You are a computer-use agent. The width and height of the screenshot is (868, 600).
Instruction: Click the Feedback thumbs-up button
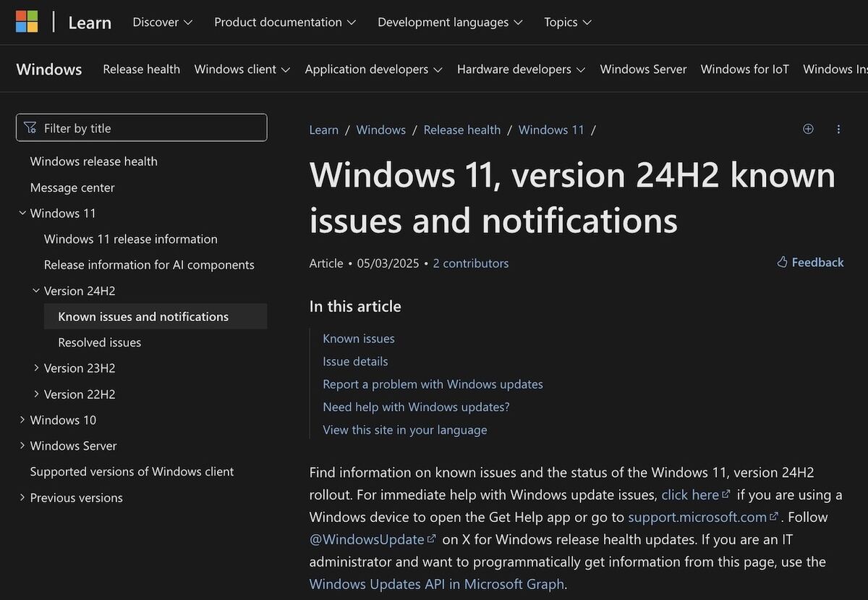810,262
